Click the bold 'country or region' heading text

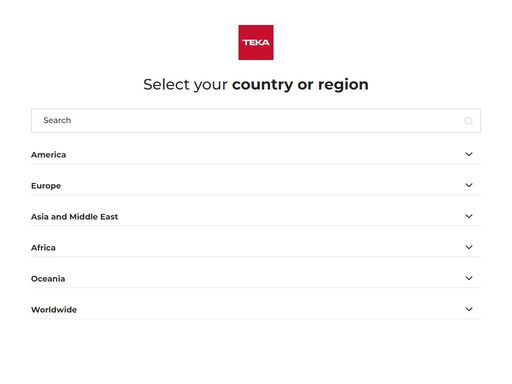click(300, 85)
